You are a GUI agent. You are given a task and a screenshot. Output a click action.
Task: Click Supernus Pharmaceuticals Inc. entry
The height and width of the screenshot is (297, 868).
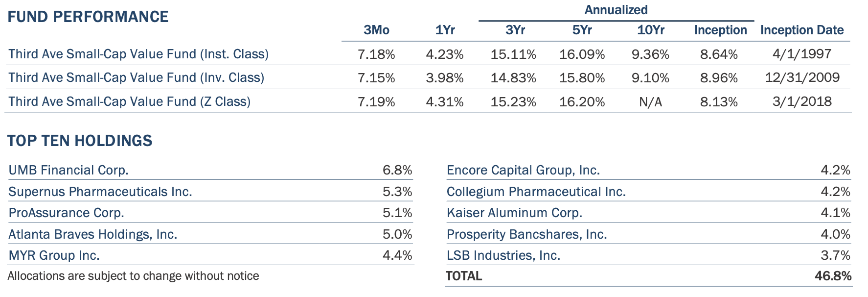point(100,192)
